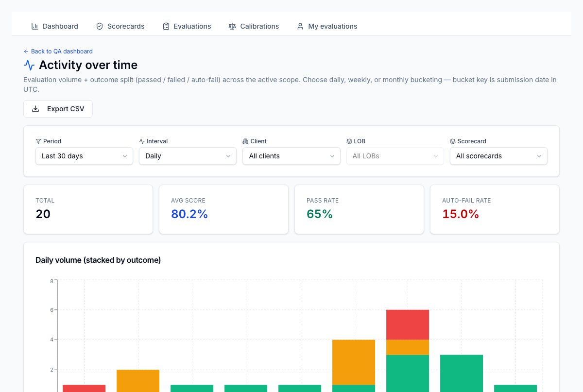Click the My evaluations person icon
Screen dimensions: 583x392
pyautogui.click(x=300, y=26)
